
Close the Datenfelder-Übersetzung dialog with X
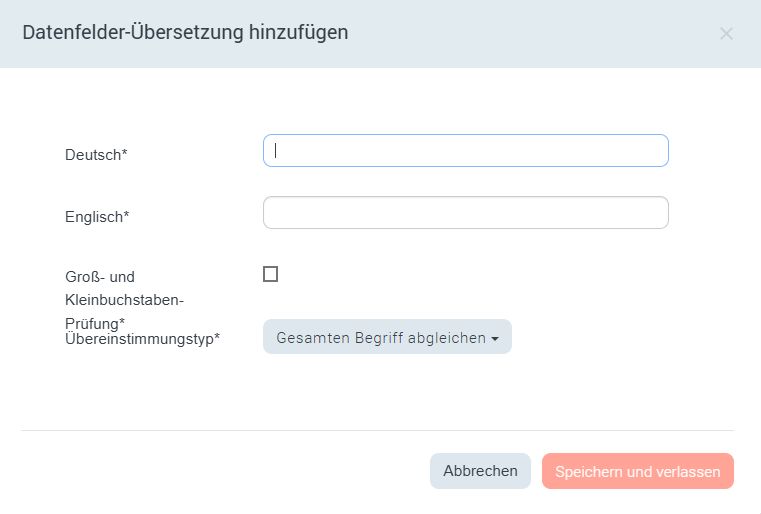pos(726,33)
